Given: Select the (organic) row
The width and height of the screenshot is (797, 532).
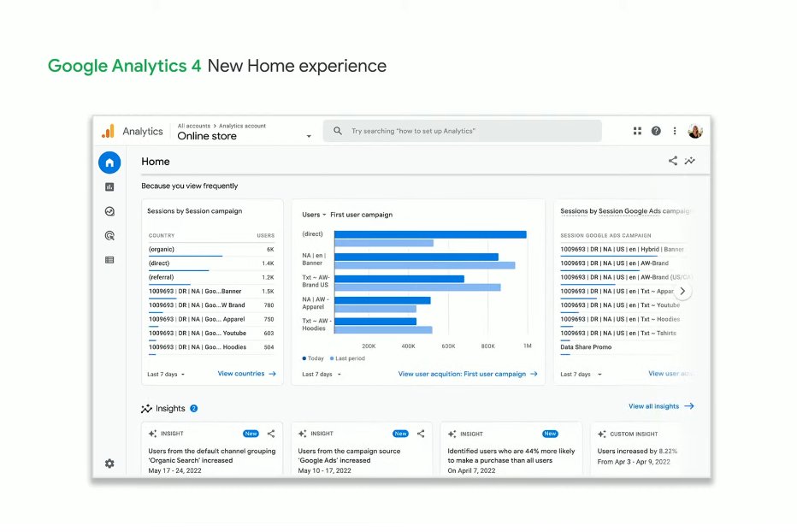Looking at the screenshot, I should coord(211,250).
